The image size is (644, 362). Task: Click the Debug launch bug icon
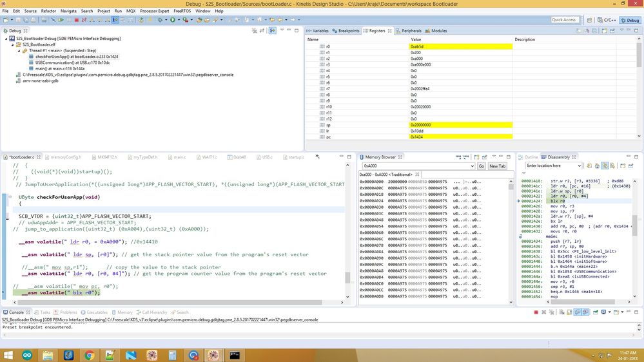pos(160,20)
